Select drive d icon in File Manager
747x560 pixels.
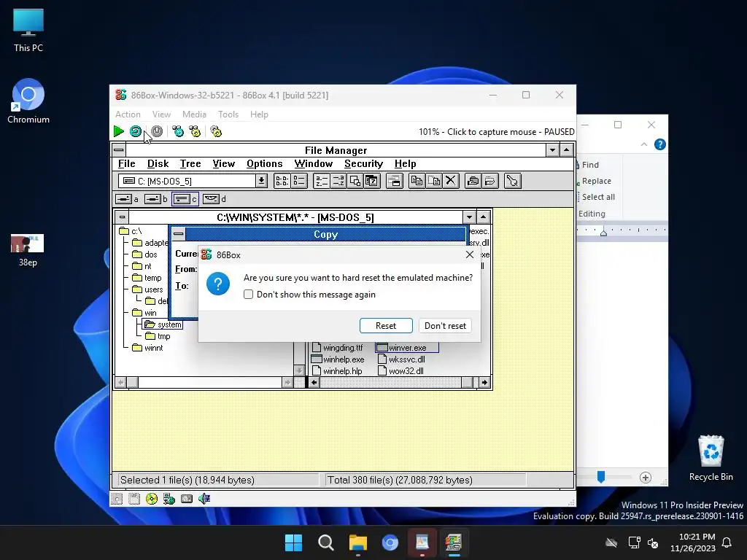pos(211,199)
